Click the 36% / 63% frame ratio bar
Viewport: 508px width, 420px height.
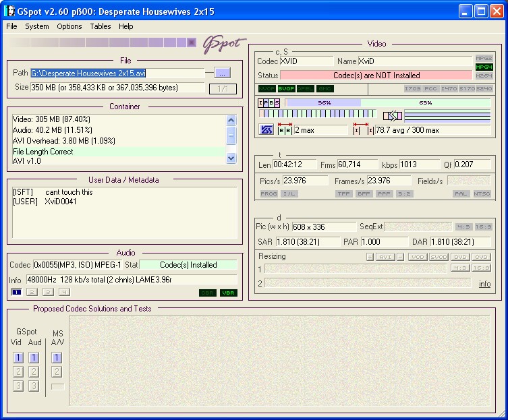[x=388, y=102]
